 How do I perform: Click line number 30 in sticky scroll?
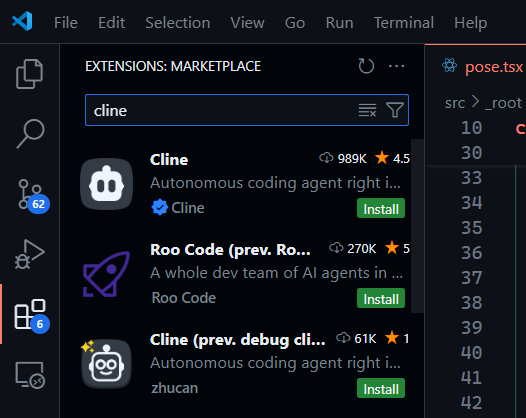[471, 153]
